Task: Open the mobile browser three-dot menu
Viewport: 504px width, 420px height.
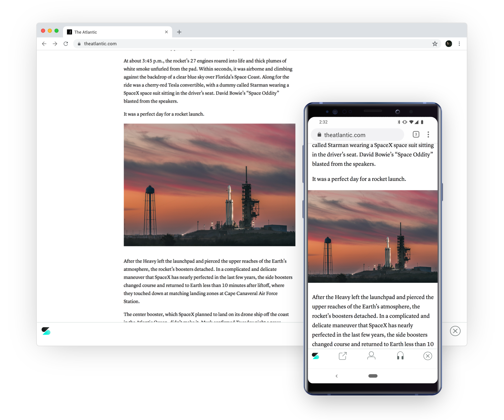Action: click(x=428, y=135)
